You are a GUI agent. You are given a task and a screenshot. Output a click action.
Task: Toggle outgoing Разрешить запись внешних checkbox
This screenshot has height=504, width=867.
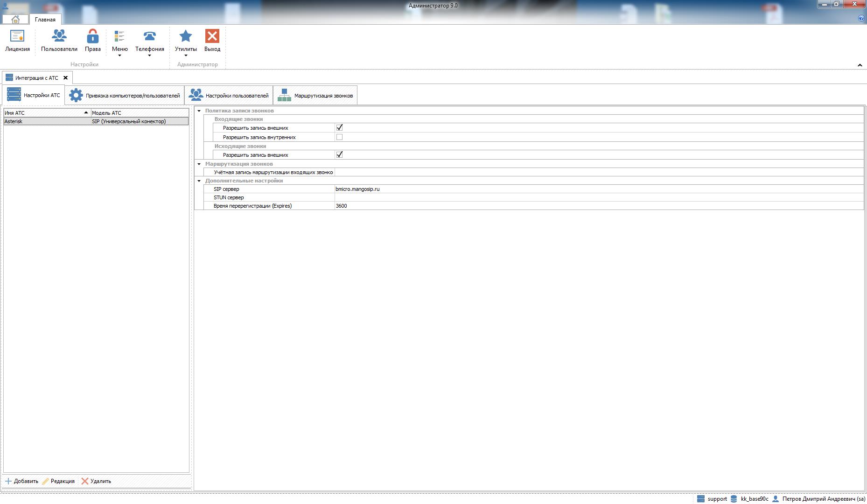point(339,154)
